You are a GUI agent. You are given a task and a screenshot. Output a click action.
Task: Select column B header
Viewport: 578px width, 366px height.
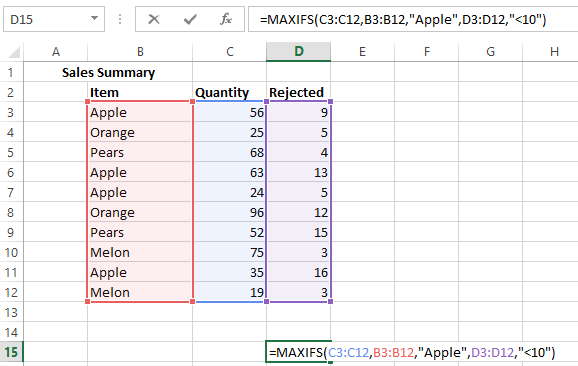coord(140,52)
